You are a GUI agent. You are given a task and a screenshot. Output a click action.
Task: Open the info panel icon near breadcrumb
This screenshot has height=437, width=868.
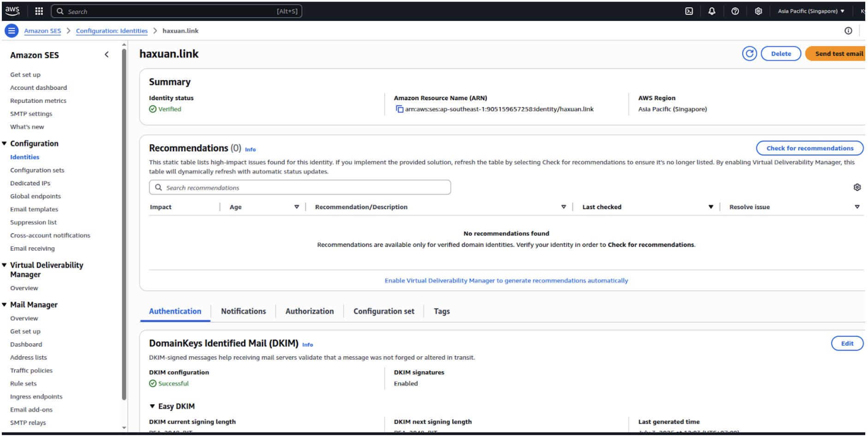(x=848, y=31)
